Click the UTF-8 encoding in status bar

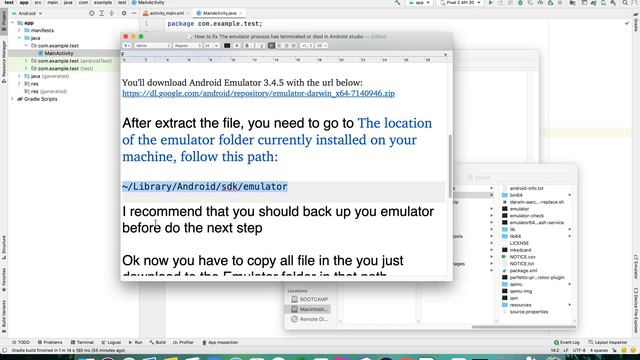579,350
